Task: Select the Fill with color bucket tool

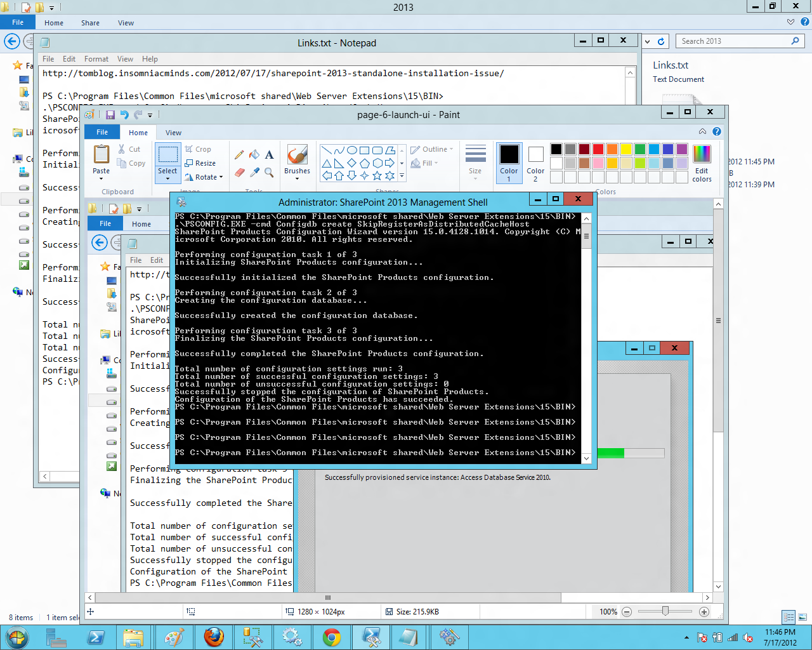Action: (x=254, y=154)
